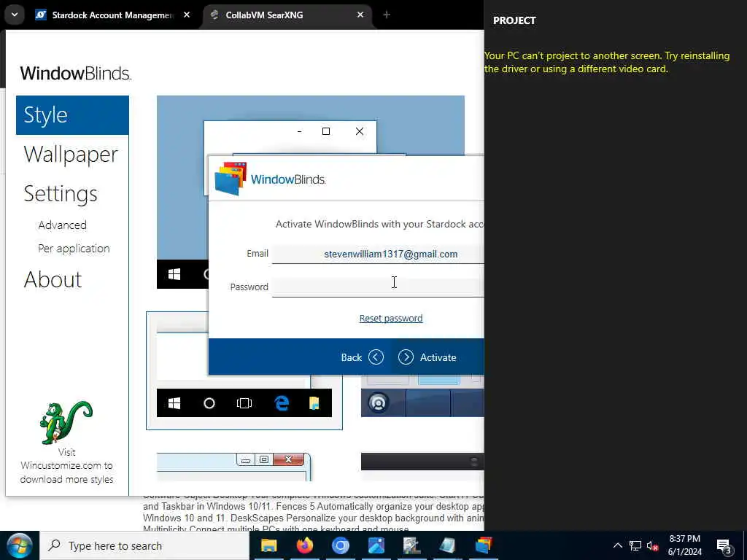Screen dimensions: 747x560
Task: Open File Explorer from the taskbar
Action: coord(268,545)
